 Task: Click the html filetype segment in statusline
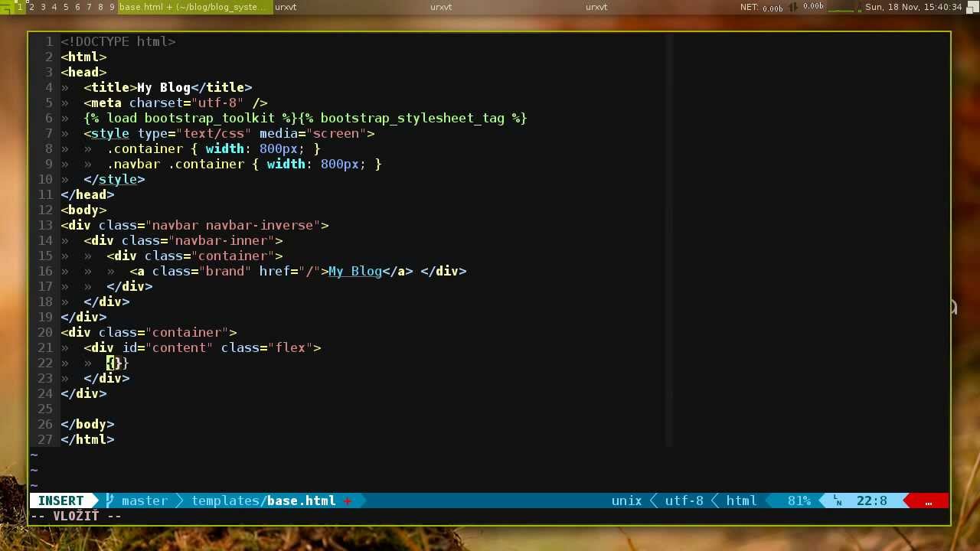tap(740, 500)
